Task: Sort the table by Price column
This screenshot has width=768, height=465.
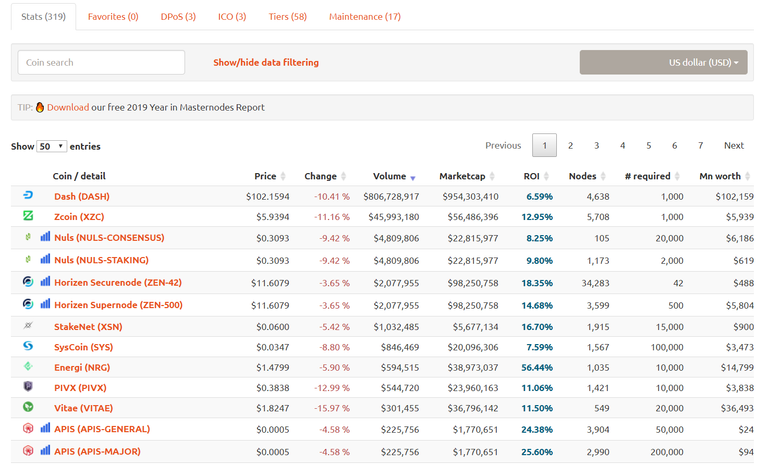Action: tap(270, 176)
